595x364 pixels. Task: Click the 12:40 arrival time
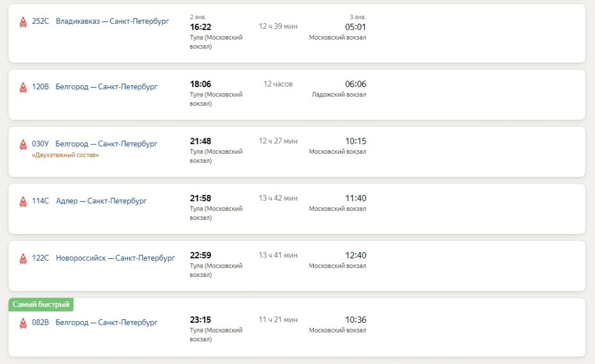356,255
